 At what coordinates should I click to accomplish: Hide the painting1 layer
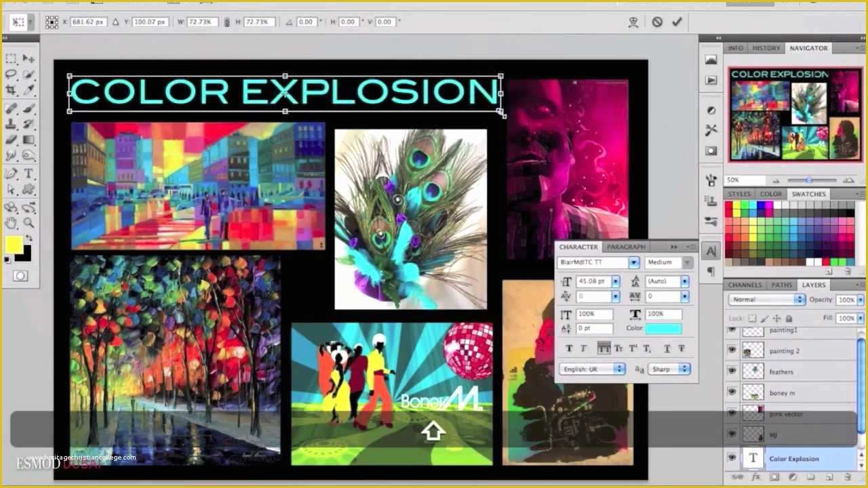point(732,330)
